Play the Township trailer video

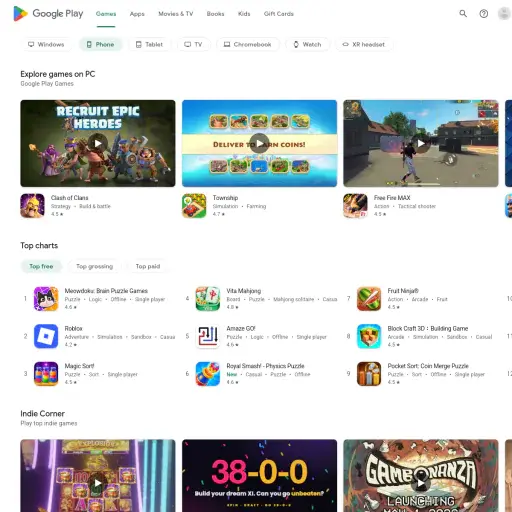point(259,143)
